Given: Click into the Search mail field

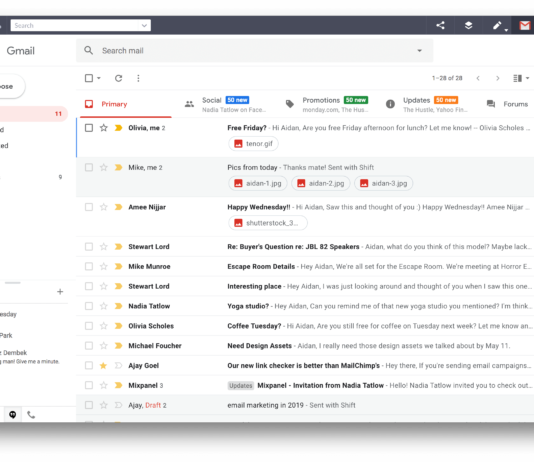Looking at the screenshot, I should point(254,50).
